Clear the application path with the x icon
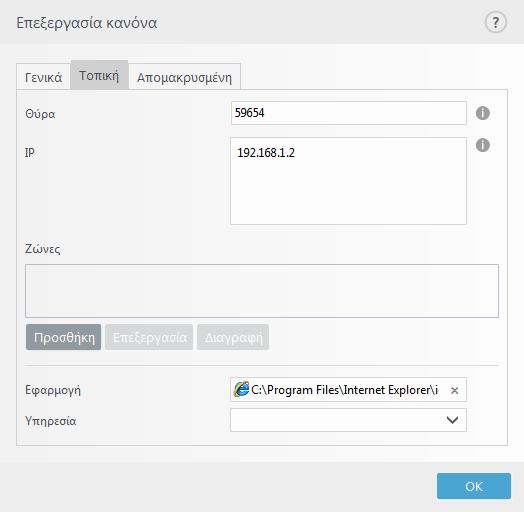524x512 pixels. (x=454, y=390)
